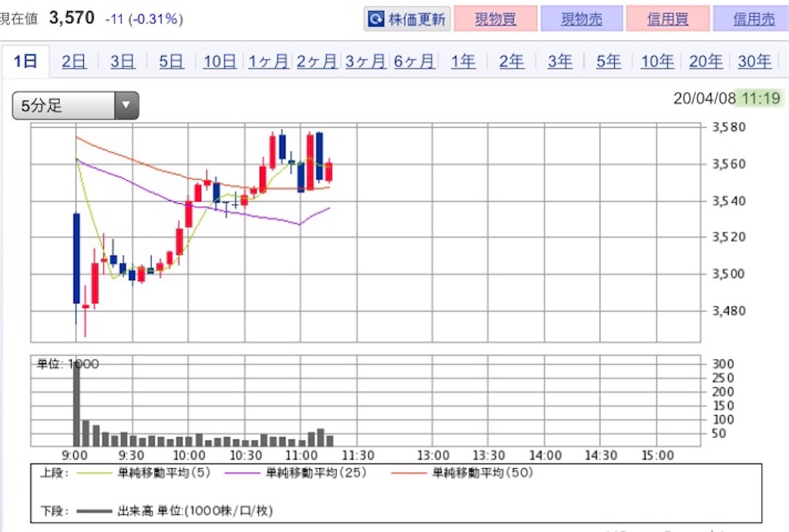Click the 単位: 1000 unit label
Screen dimensions: 789x532
point(68,363)
